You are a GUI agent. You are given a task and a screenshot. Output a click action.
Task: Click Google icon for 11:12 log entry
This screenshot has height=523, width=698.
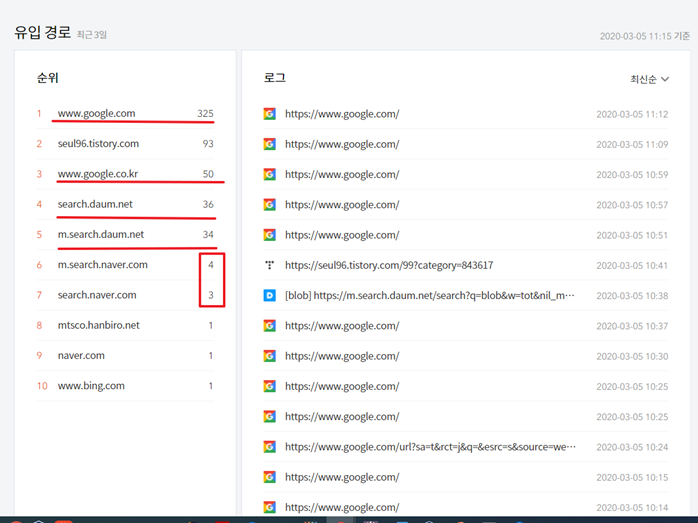(x=269, y=114)
